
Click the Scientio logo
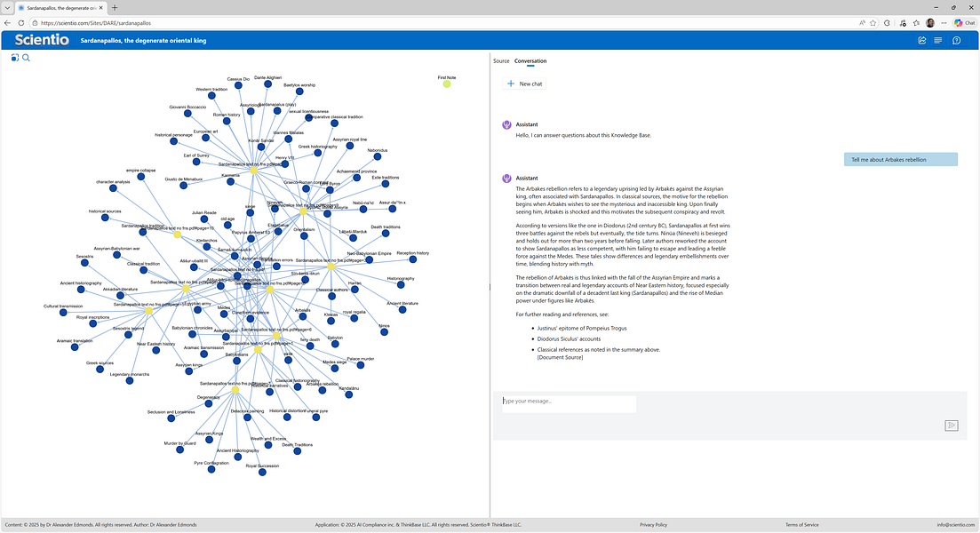point(42,39)
